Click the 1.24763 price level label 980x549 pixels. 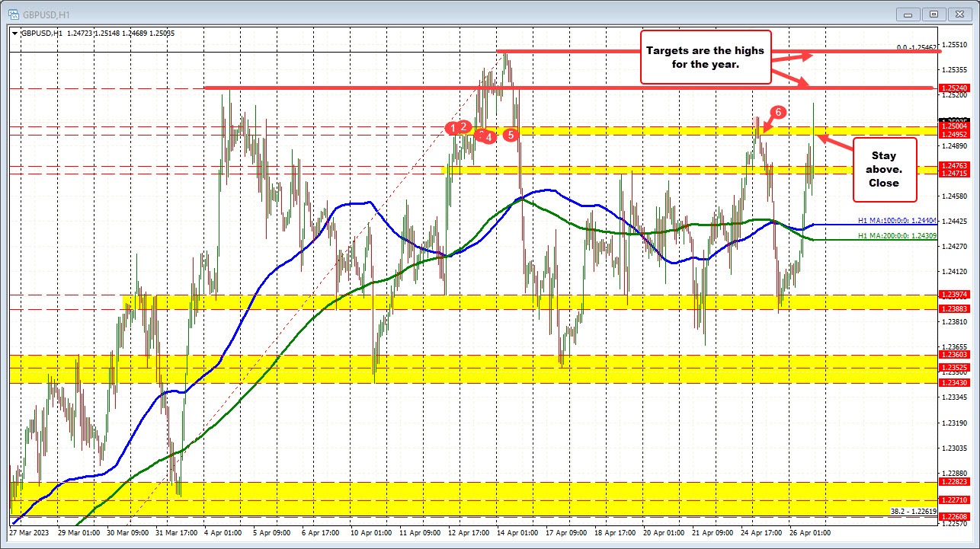(x=954, y=165)
